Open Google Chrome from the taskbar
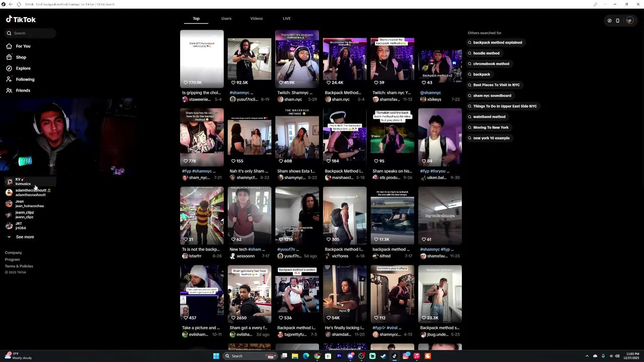Image resolution: width=644 pixels, height=362 pixels. point(317,356)
